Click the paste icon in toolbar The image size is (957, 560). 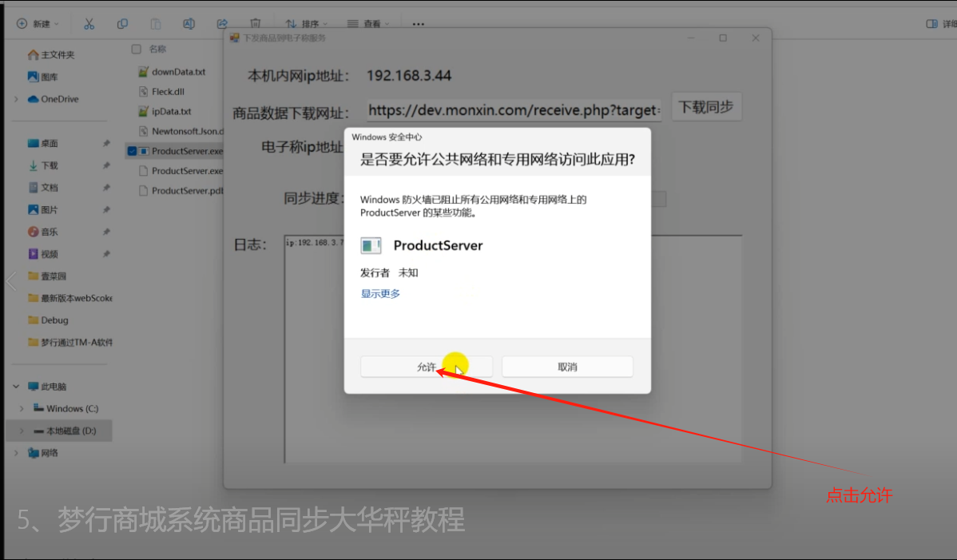156,24
